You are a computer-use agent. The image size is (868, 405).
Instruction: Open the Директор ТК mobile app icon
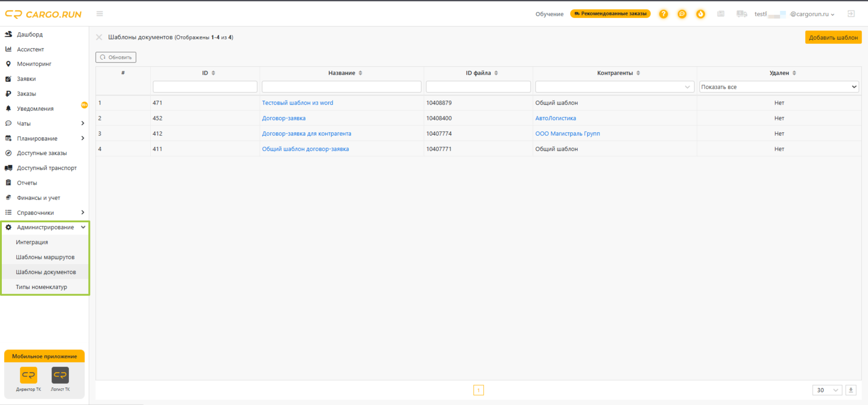(28, 375)
